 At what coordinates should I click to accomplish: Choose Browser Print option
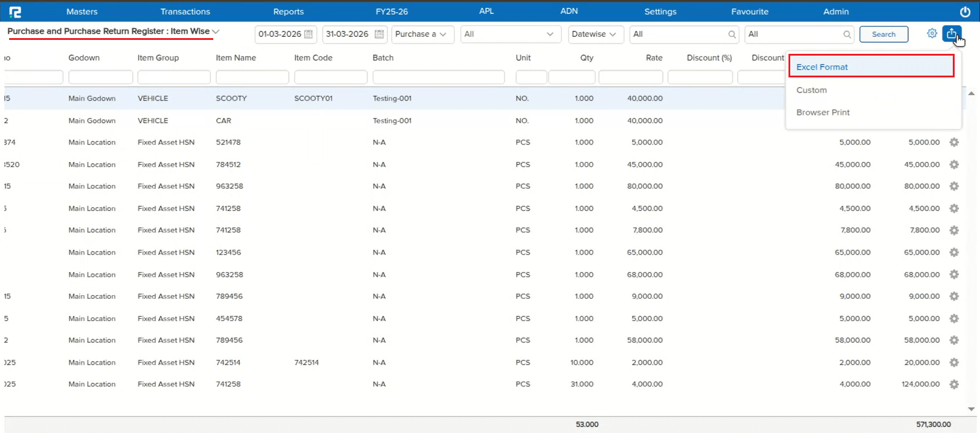point(823,112)
